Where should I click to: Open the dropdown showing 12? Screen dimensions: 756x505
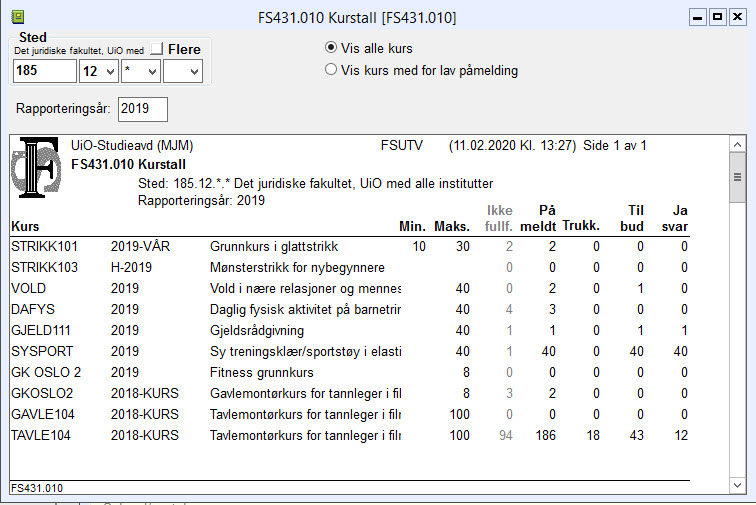99,71
